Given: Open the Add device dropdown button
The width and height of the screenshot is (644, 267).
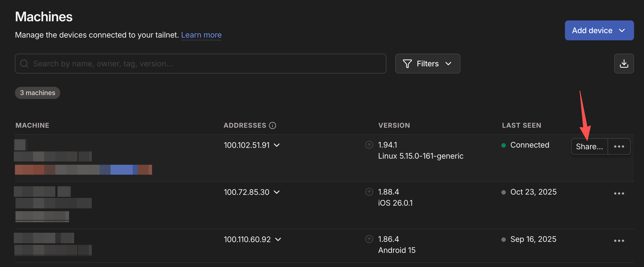Looking at the screenshot, I should tap(599, 30).
